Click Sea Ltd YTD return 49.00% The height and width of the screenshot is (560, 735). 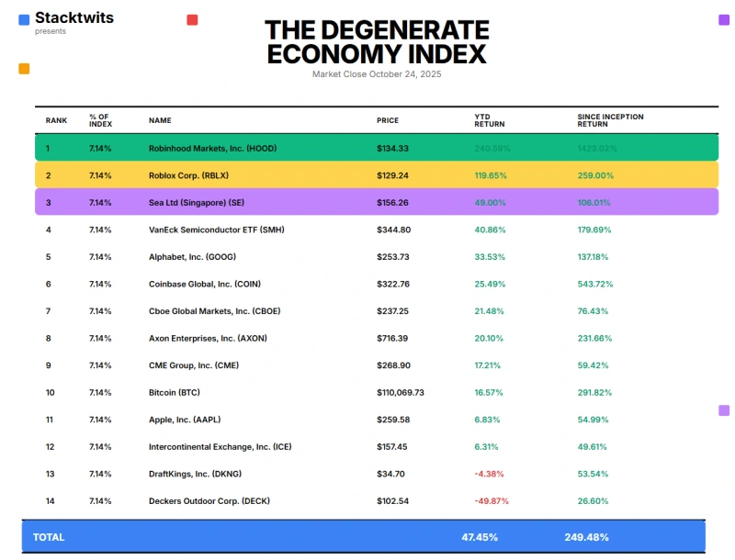tap(490, 203)
